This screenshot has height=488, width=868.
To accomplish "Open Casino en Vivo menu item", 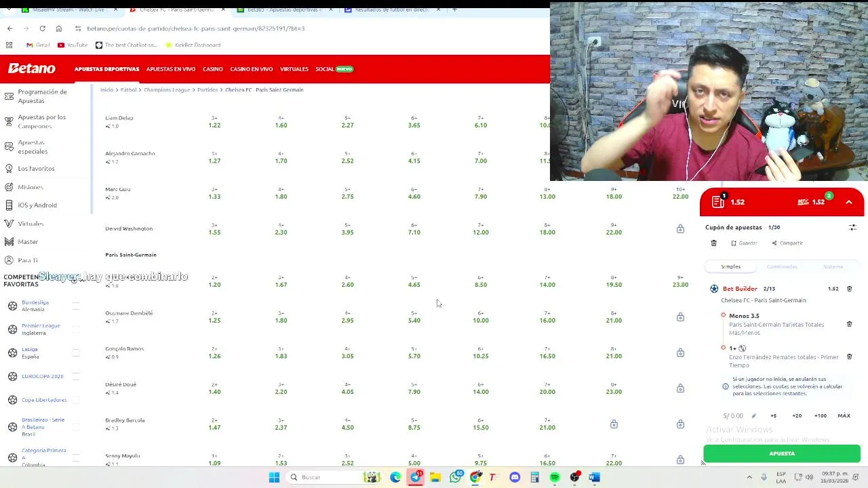I will pyautogui.click(x=251, y=69).
